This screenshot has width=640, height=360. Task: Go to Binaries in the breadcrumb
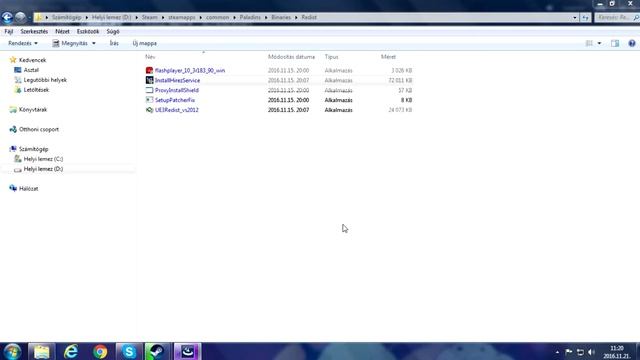pyautogui.click(x=281, y=18)
